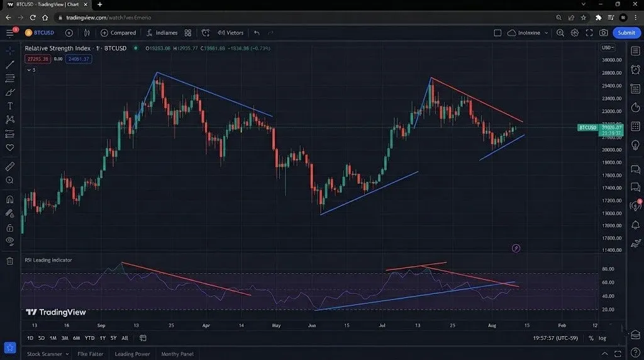Switch to the Flke Falter tab
This screenshot has width=644, height=360.
point(91,354)
